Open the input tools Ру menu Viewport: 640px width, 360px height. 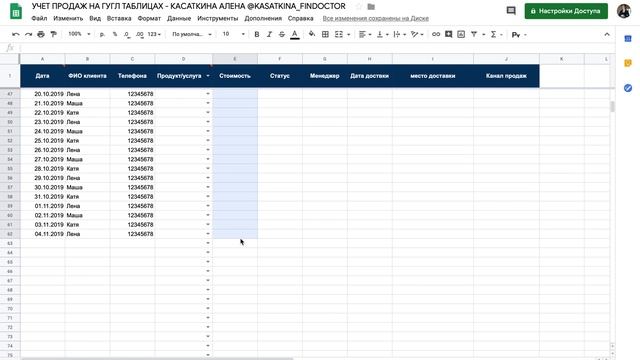(519, 35)
